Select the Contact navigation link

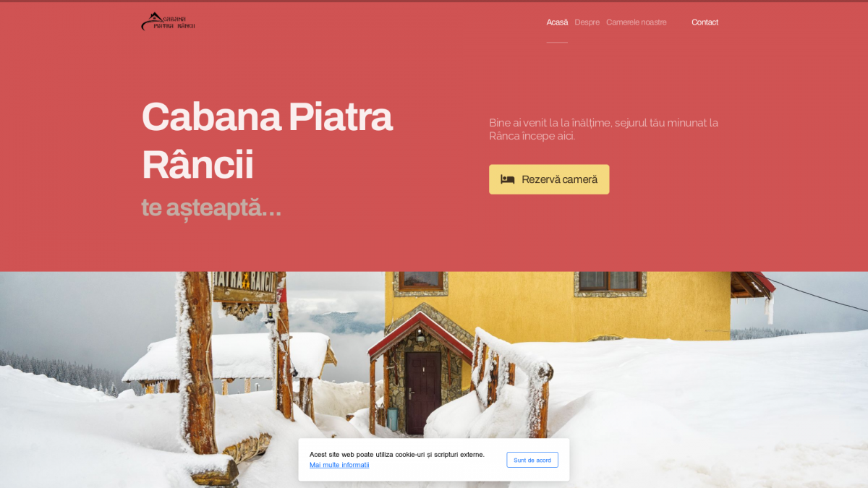click(x=705, y=22)
